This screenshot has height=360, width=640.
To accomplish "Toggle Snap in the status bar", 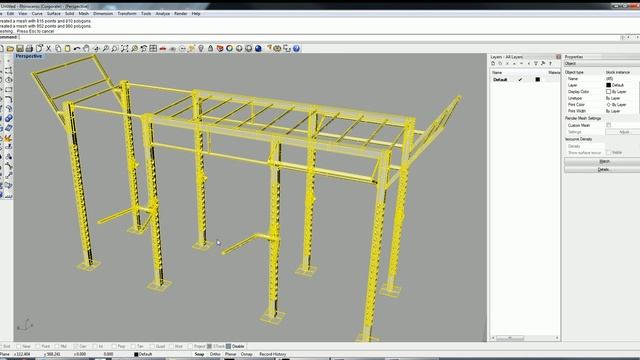I will point(199,354).
